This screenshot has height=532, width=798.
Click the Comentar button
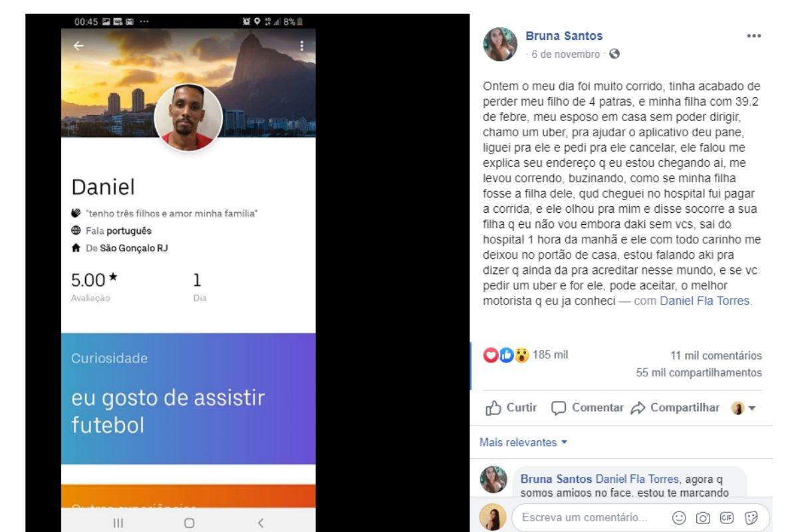[588, 408]
